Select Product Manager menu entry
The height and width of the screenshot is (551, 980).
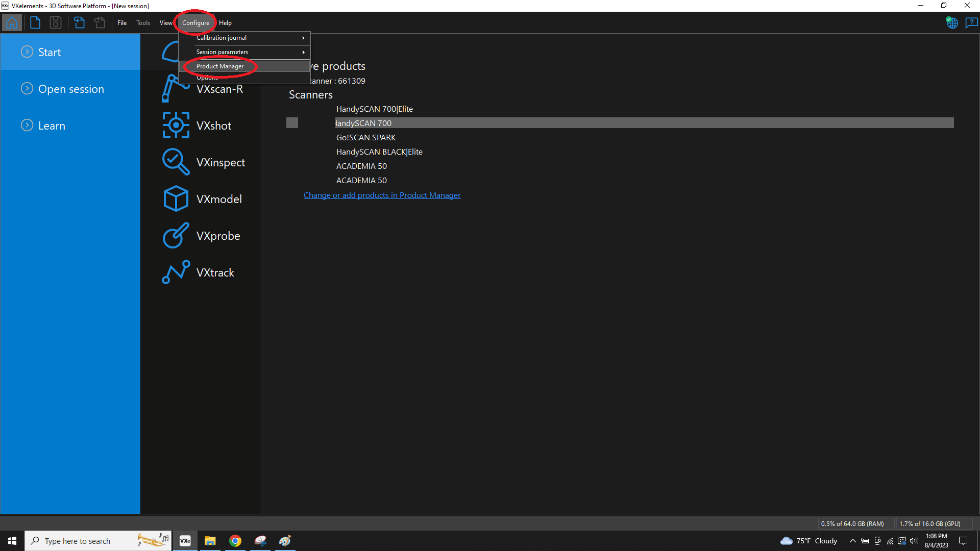[x=244, y=66]
